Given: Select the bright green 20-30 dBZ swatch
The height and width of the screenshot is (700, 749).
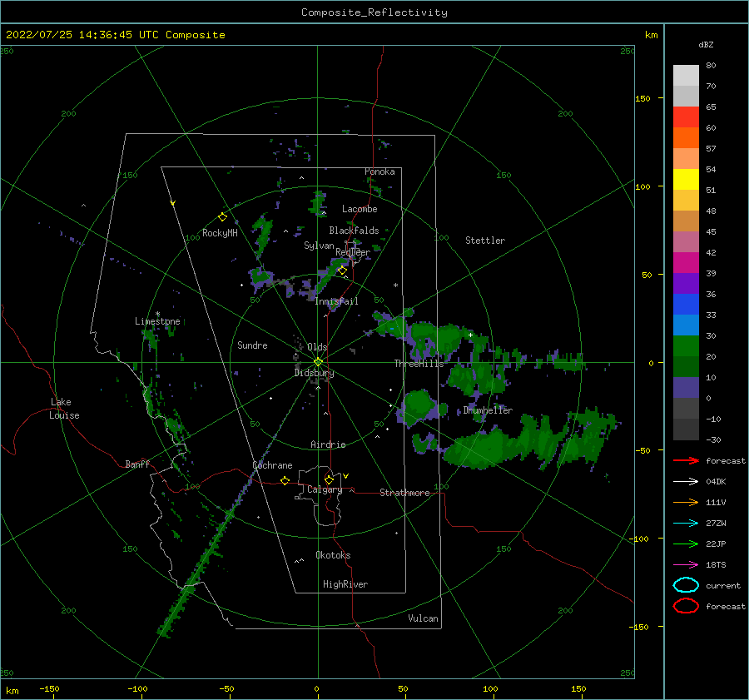Looking at the screenshot, I should [x=686, y=346].
